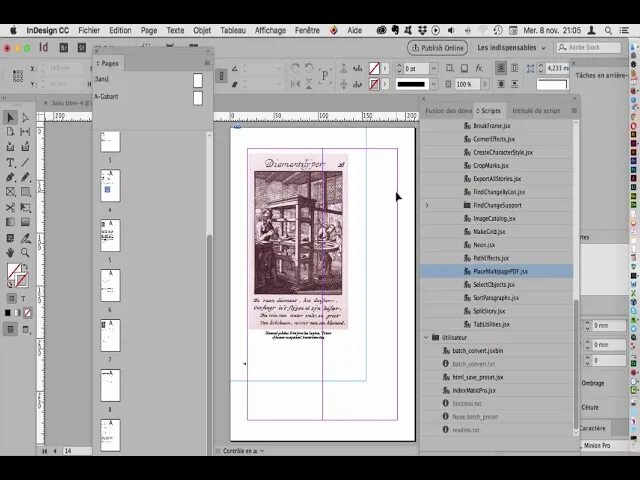The height and width of the screenshot is (480, 640).
Task: Select the Gap tool
Action: (x=25, y=132)
